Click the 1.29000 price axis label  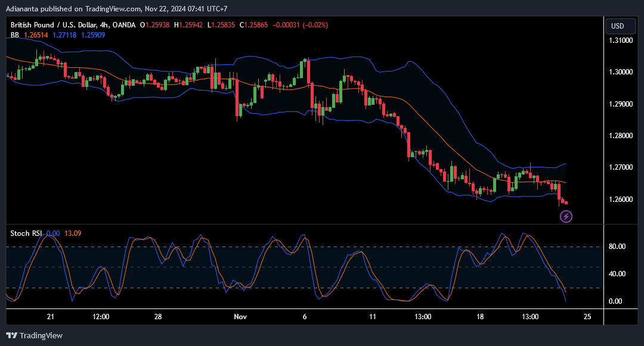point(621,104)
